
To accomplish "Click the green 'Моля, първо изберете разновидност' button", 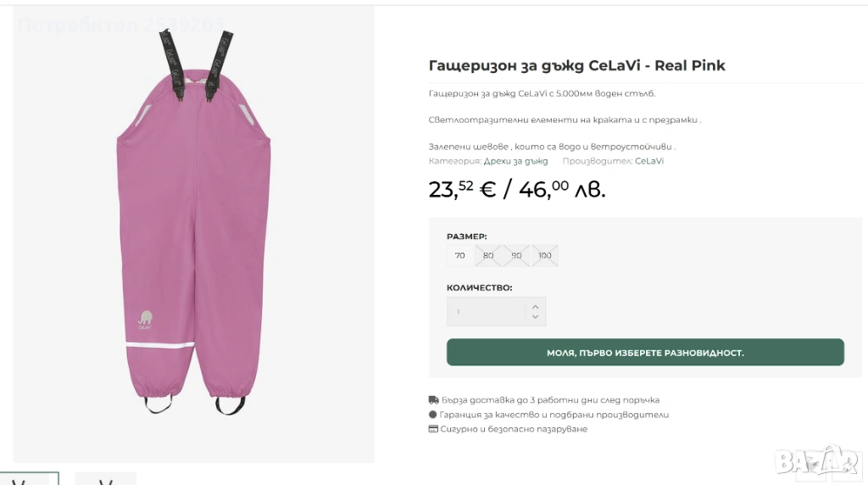I will (645, 352).
